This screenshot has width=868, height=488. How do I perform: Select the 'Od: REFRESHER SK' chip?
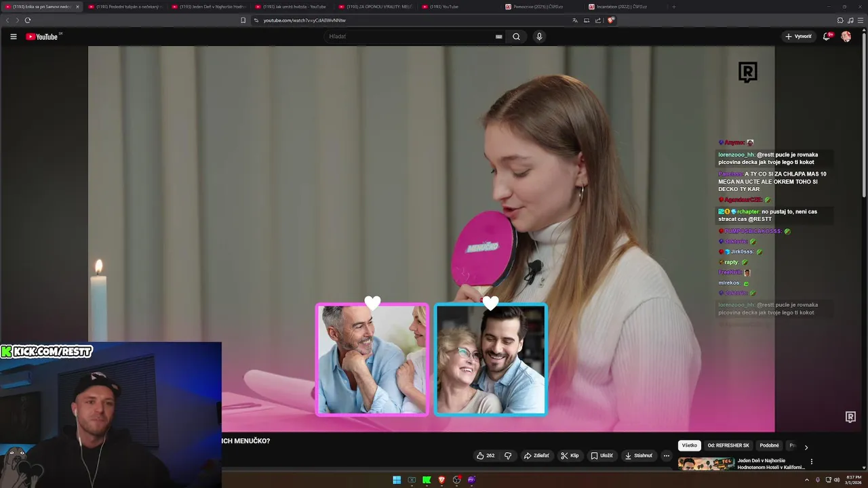[728, 445]
